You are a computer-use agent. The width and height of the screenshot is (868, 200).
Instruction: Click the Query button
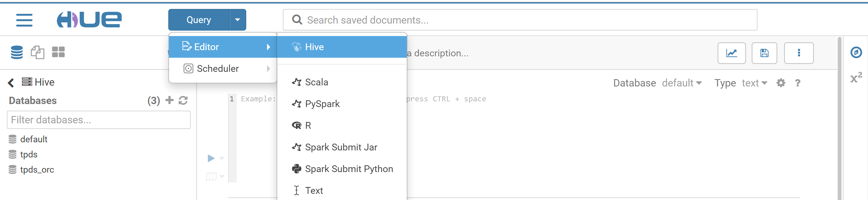[199, 20]
